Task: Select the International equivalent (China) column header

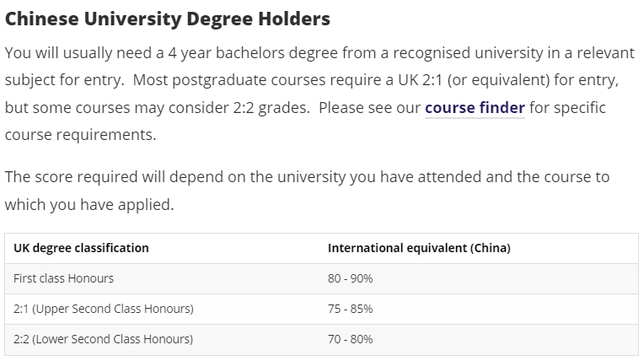Action: pyautogui.click(x=419, y=248)
